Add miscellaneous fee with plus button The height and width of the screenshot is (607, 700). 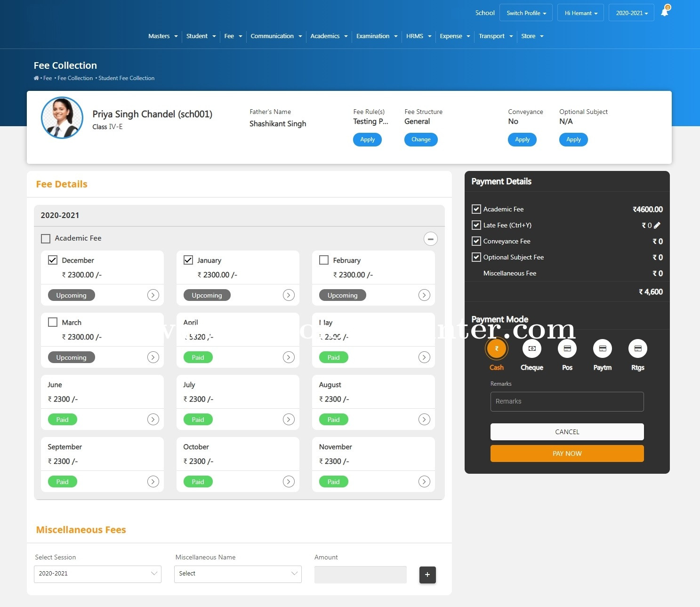(x=427, y=575)
